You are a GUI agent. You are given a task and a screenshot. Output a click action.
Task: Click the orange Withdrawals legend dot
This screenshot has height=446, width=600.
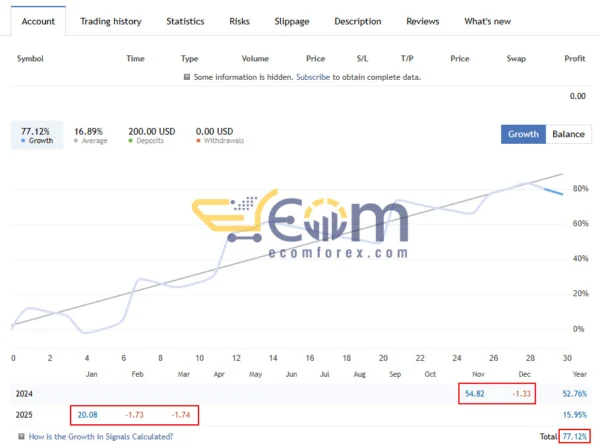(x=199, y=141)
